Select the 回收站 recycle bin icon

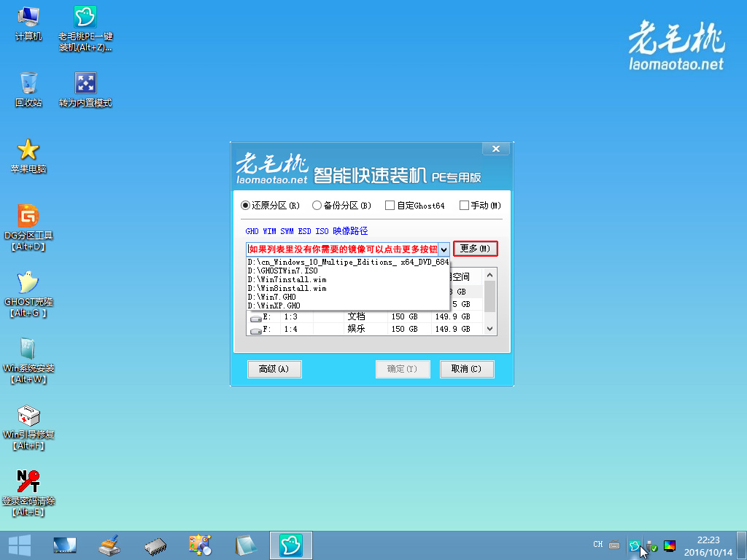coord(28,90)
